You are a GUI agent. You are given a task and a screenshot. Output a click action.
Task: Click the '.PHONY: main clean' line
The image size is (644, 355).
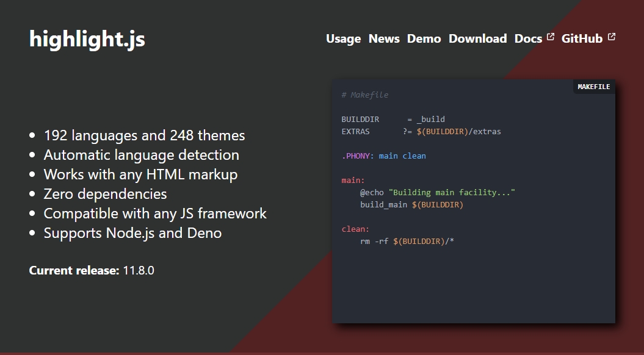(x=383, y=156)
